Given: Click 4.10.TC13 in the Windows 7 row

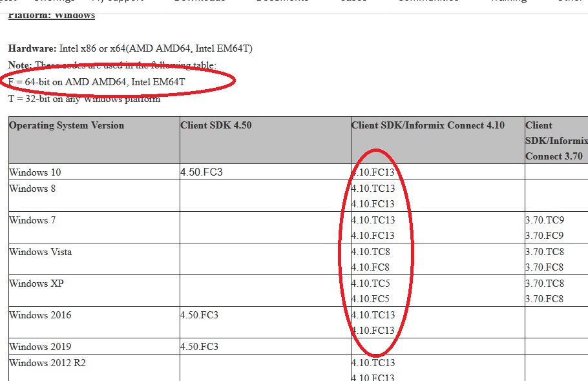Looking at the screenshot, I should (x=373, y=220).
